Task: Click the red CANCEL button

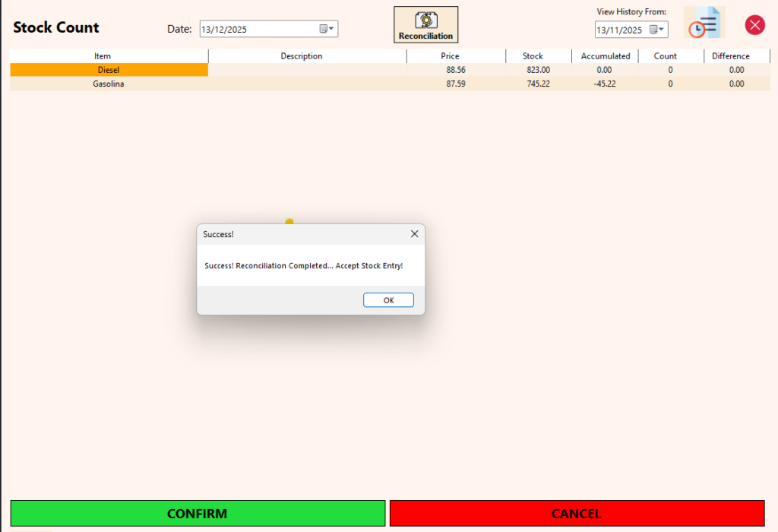Action: click(576, 513)
